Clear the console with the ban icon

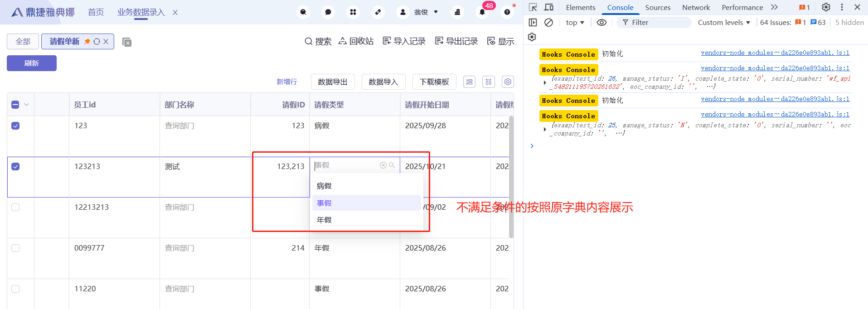(548, 23)
